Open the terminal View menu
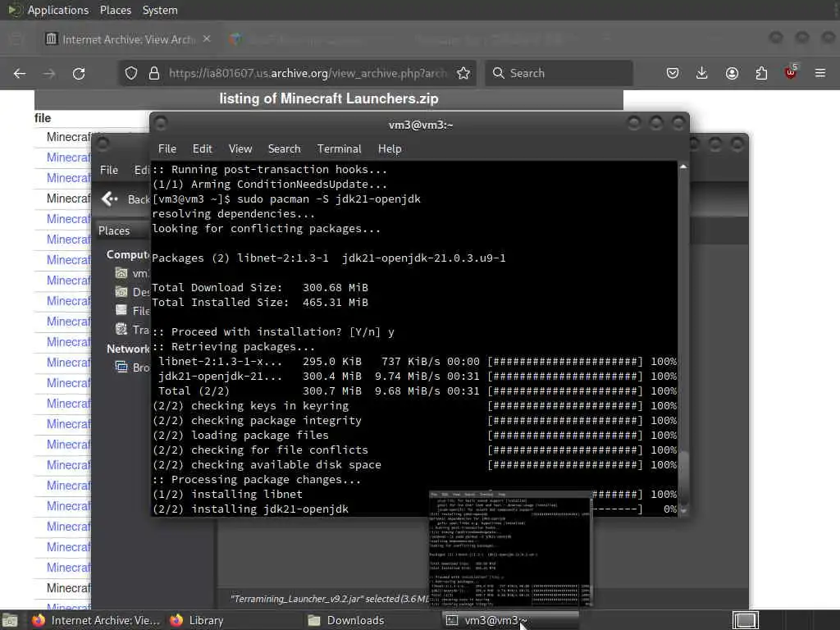Image resolution: width=840 pixels, height=630 pixels. pos(240,149)
